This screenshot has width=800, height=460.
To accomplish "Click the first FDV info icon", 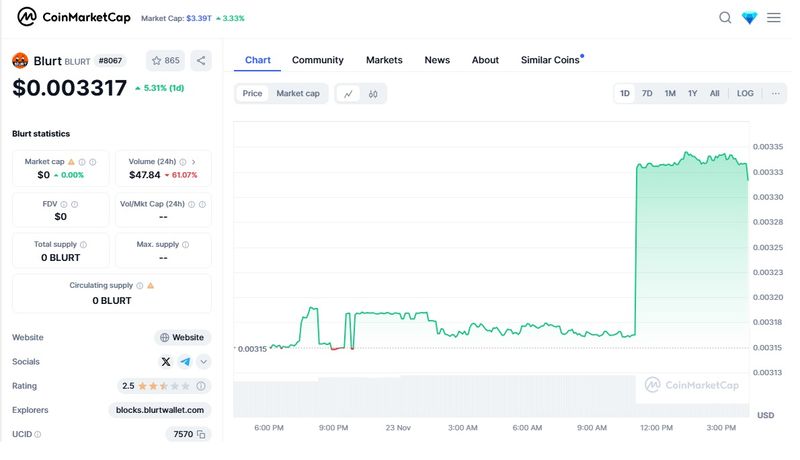I will [64, 205].
